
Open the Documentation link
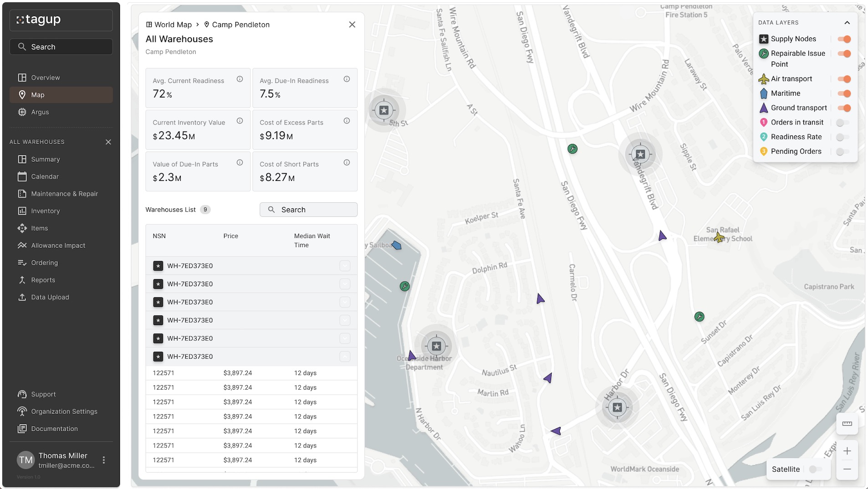coord(54,429)
